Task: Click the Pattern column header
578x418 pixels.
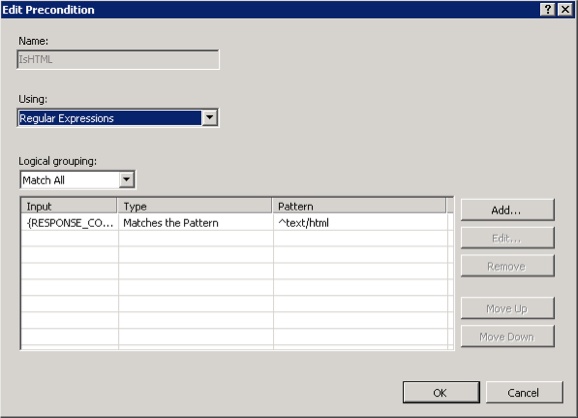Action: [359, 206]
